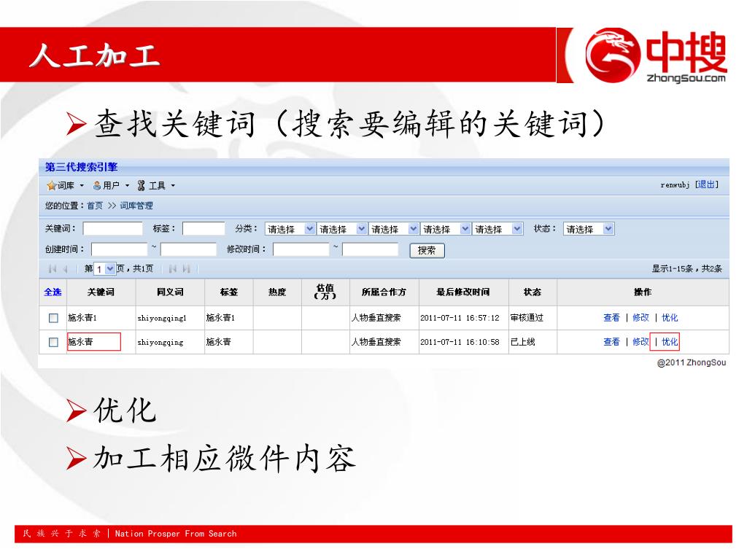Open the 用户 menu
The image size is (747, 560).
click(111, 185)
